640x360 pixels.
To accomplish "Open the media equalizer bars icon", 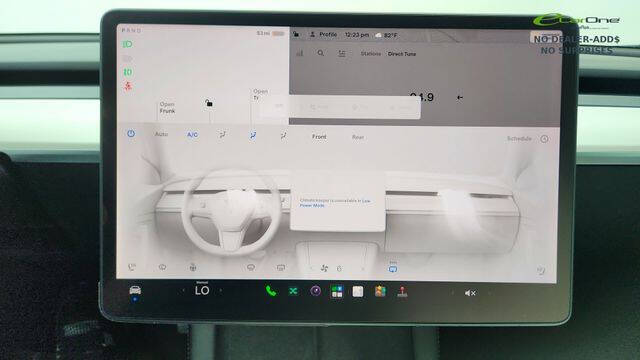I will pyautogui.click(x=300, y=53).
